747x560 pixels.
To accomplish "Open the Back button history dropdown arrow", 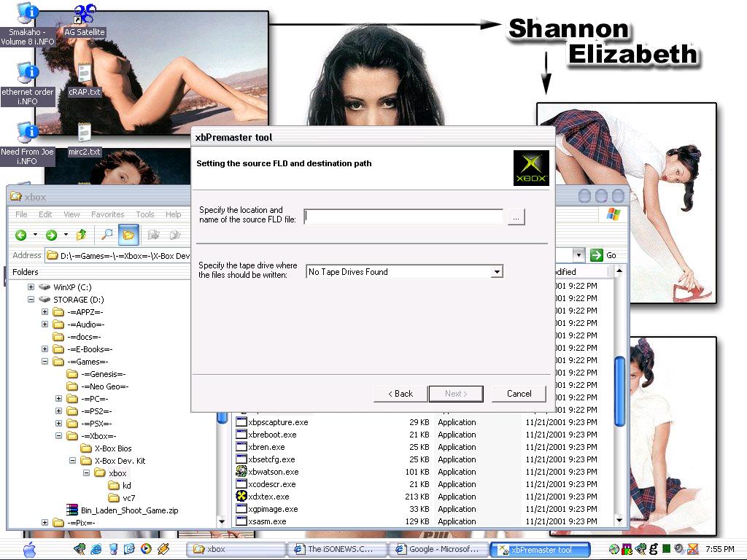I will tap(35, 235).
